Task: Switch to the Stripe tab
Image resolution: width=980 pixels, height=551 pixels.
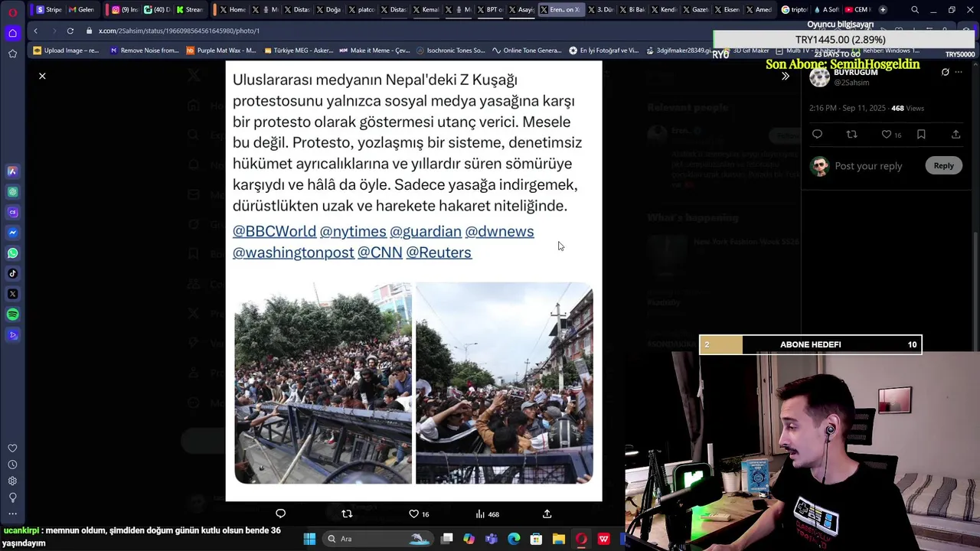Action: 48,10
